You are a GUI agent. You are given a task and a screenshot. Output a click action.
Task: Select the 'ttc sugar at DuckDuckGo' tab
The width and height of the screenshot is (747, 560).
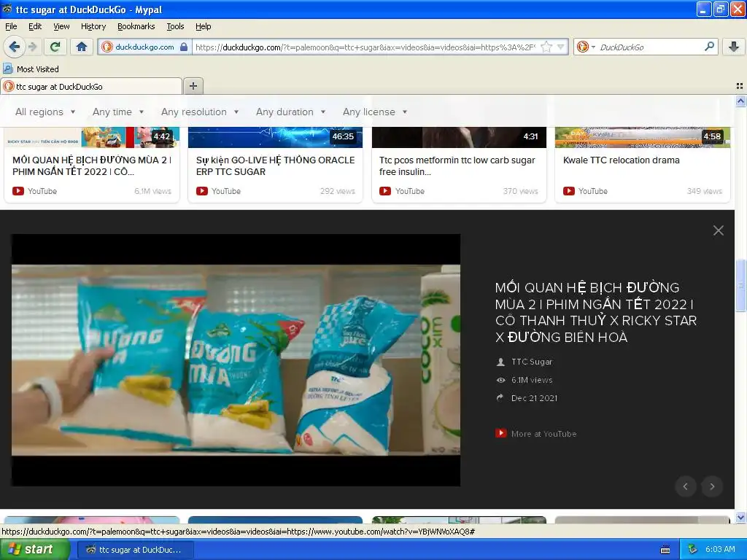[x=91, y=86]
